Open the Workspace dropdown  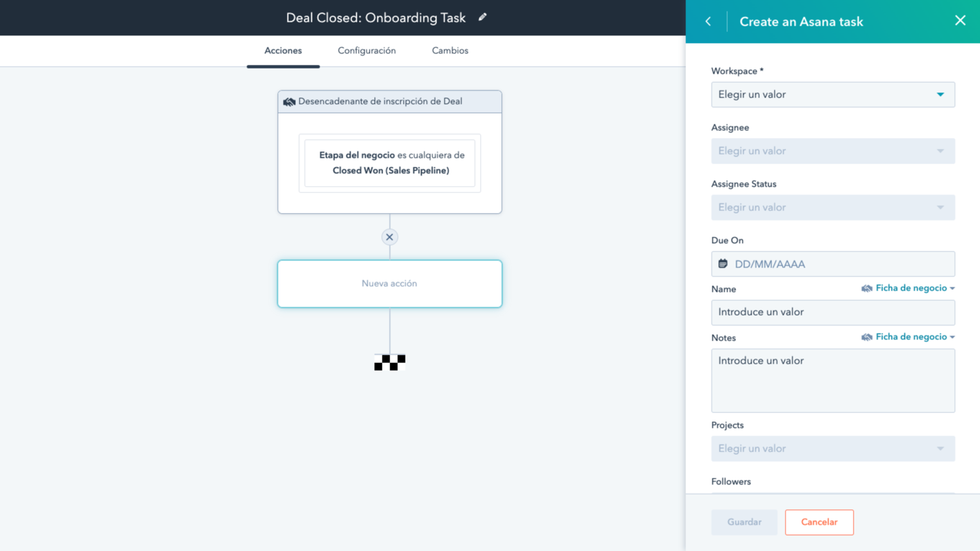click(832, 94)
